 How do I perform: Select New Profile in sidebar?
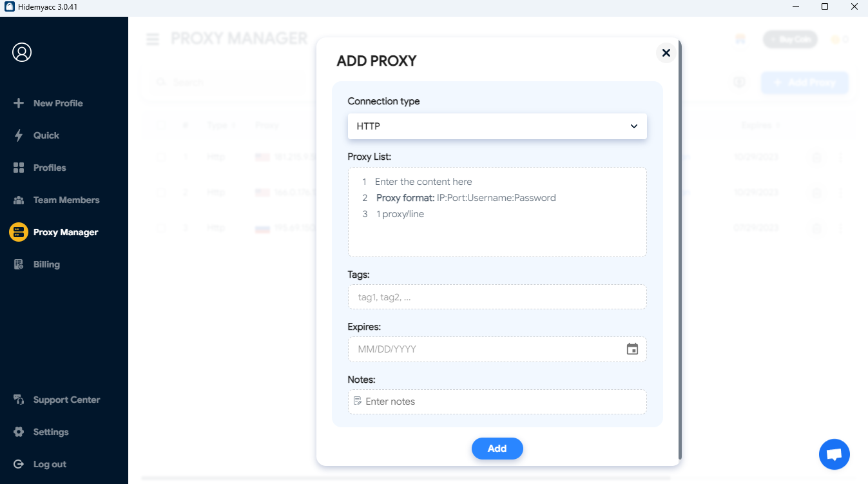[58, 103]
